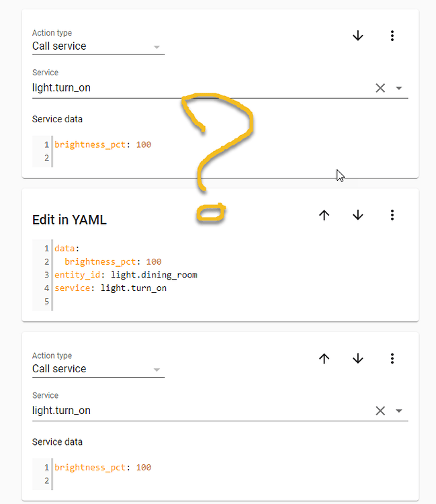Image resolution: width=436 pixels, height=504 pixels.
Task: Move first action down with arrow
Action: click(x=357, y=36)
